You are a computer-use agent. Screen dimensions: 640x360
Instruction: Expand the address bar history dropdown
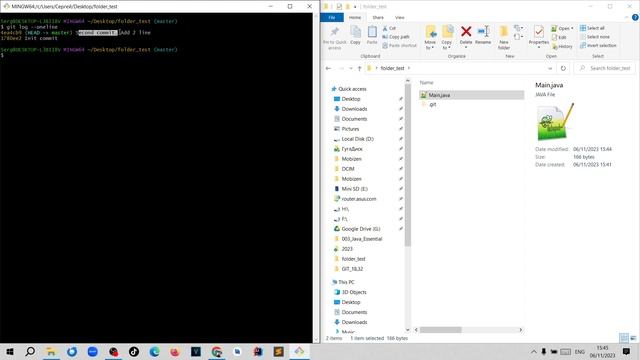coord(550,68)
